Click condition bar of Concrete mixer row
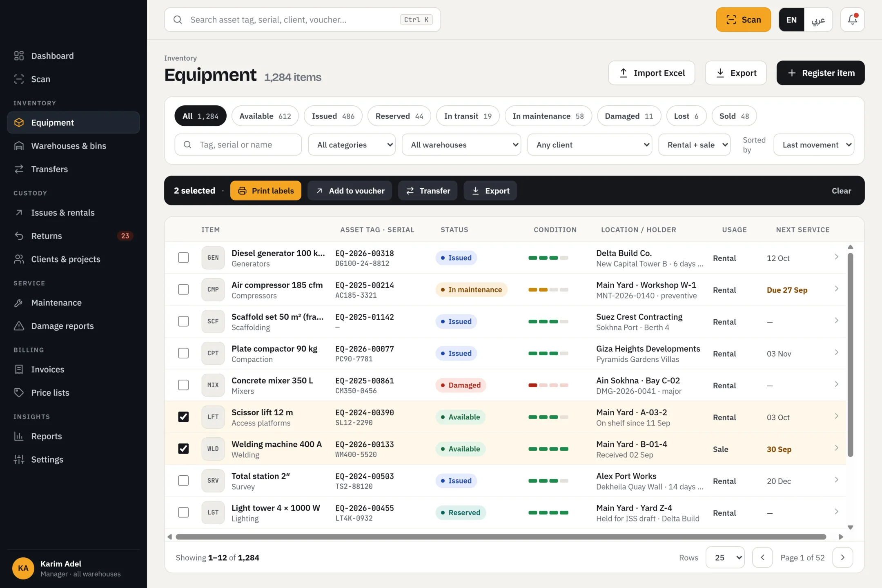882x588 pixels. pyautogui.click(x=548, y=385)
